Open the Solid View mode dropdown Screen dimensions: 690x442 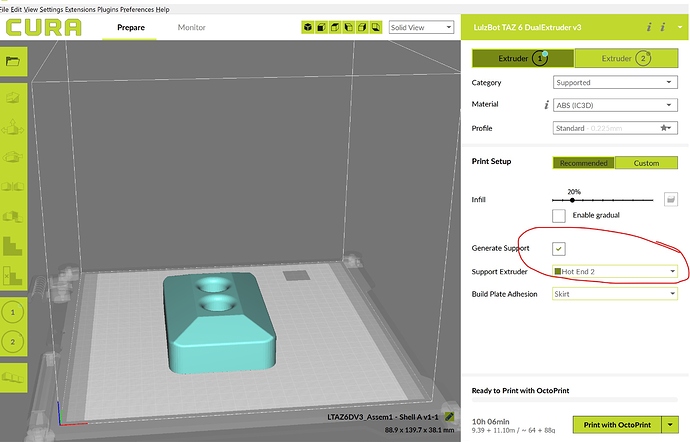coord(421,27)
